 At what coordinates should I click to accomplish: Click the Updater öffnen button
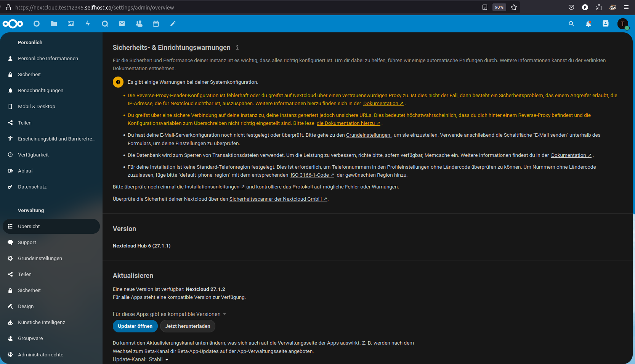tap(135, 326)
